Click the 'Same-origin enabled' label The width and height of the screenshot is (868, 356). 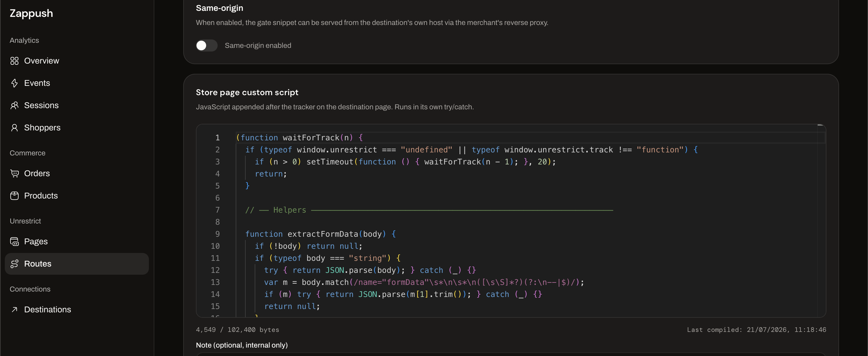click(x=258, y=45)
